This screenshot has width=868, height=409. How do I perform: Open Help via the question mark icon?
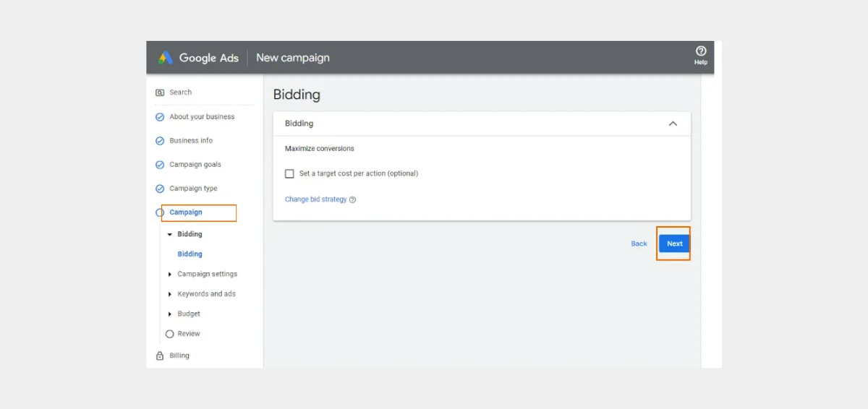(701, 51)
